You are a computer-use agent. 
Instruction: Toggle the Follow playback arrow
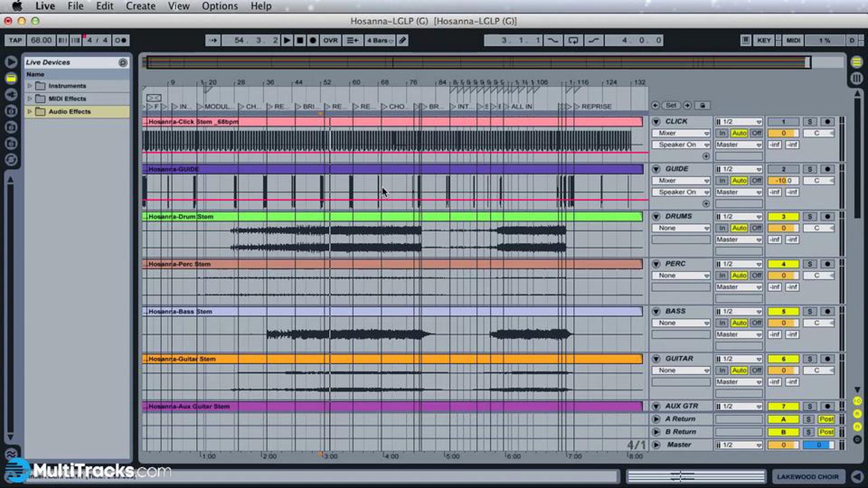point(213,40)
